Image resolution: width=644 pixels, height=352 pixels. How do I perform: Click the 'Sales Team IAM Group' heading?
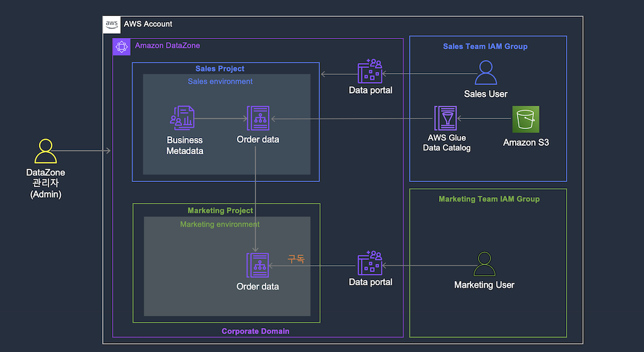(x=485, y=47)
